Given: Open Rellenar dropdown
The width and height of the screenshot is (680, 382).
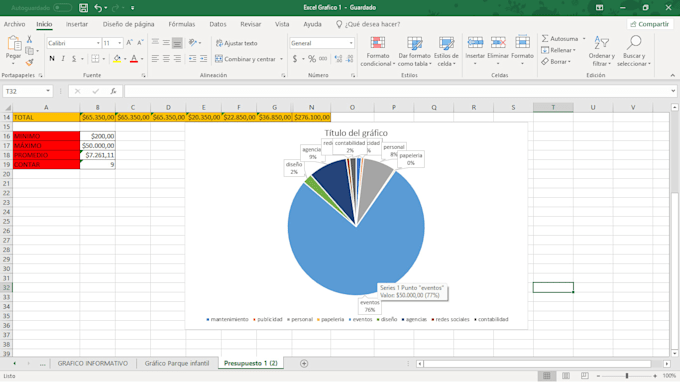Looking at the screenshot, I should coord(559,50).
